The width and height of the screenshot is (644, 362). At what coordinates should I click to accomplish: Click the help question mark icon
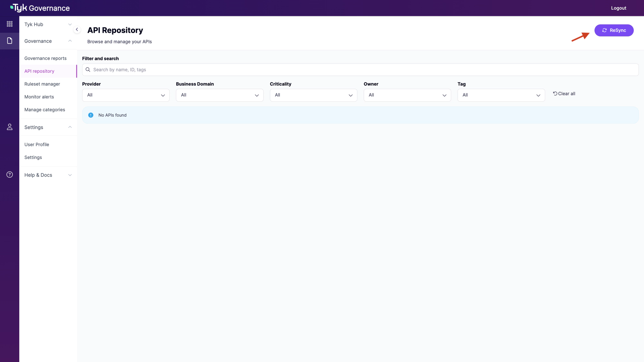tap(10, 175)
